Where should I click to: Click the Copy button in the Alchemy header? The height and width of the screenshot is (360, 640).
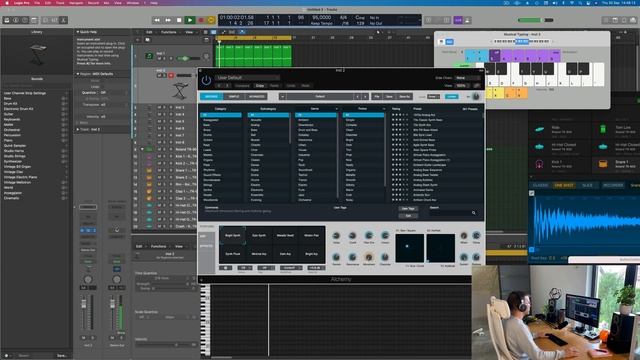coord(260,86)
